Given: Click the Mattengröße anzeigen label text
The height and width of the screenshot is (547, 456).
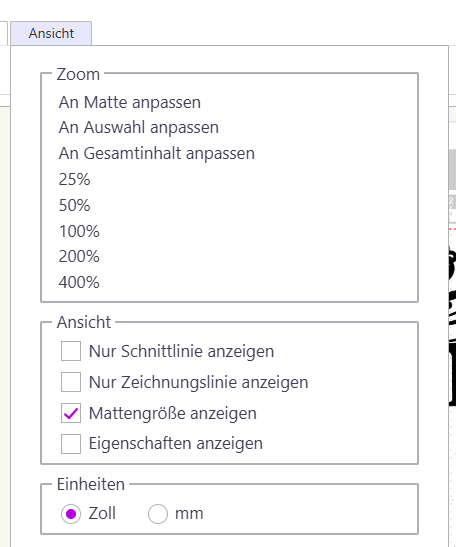Looking at the screenshot, I should coord(173,413).
